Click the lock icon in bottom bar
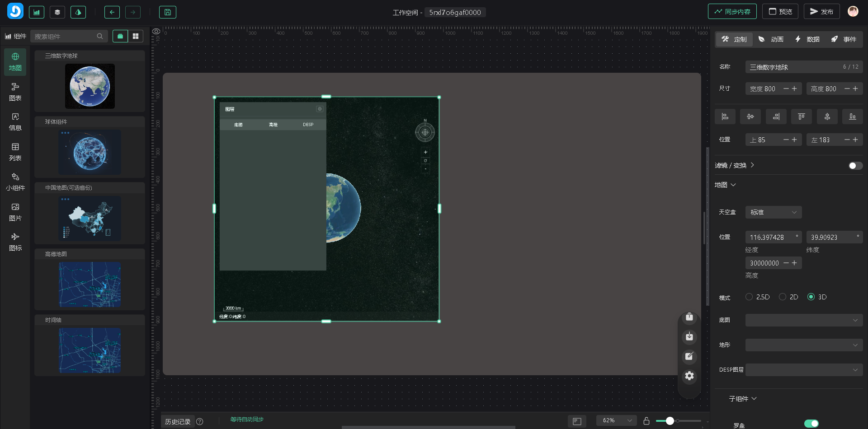The height and width of the screenshot is (429, 868). pyautogui.click(x=646, y=421)
